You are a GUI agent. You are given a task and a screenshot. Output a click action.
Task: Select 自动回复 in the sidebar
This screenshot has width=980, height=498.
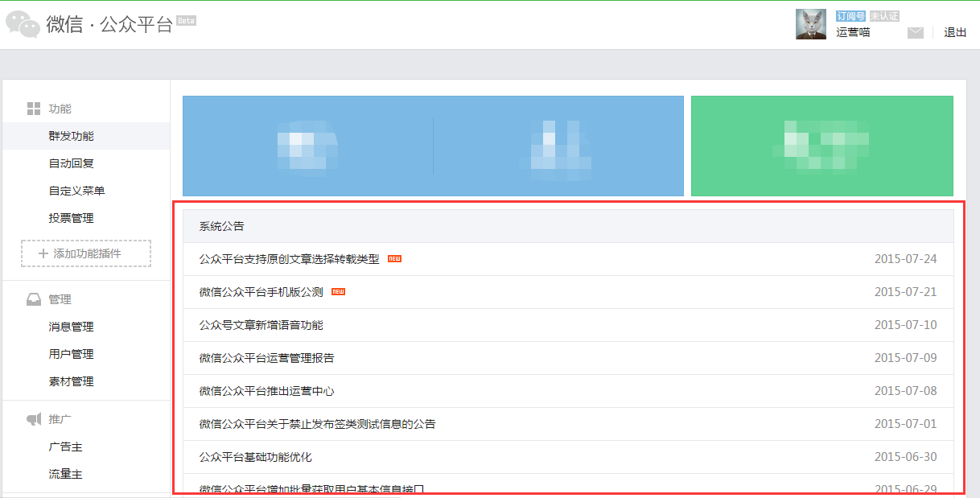(x=71, y=163)
